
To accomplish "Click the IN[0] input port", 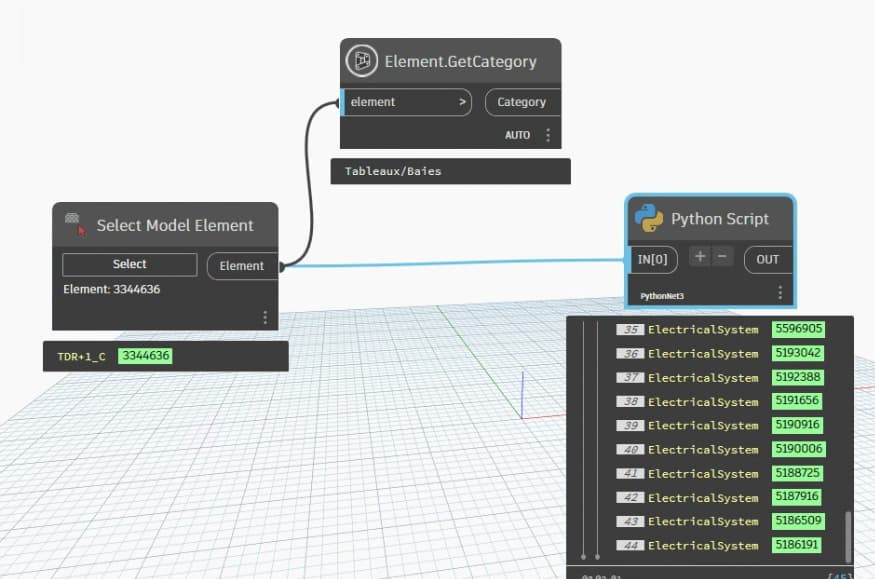I will pos(652,259).
